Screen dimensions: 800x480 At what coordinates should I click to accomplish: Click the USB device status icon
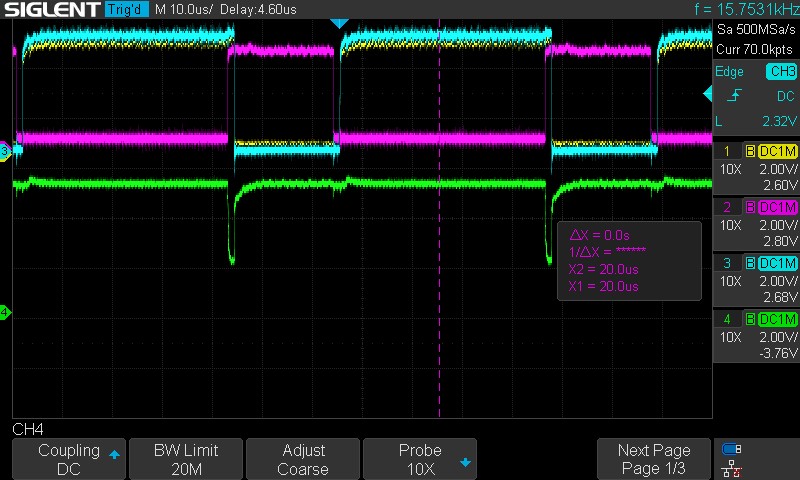click(x=731, y=450)
